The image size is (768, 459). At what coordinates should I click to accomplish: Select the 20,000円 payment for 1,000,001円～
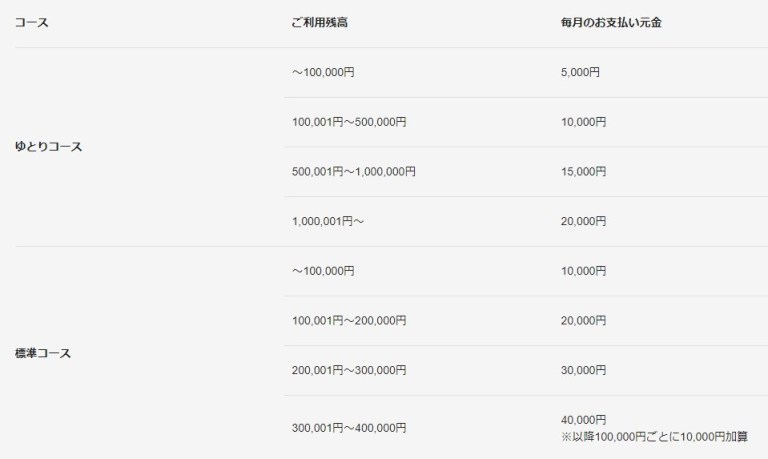[584, 221]
